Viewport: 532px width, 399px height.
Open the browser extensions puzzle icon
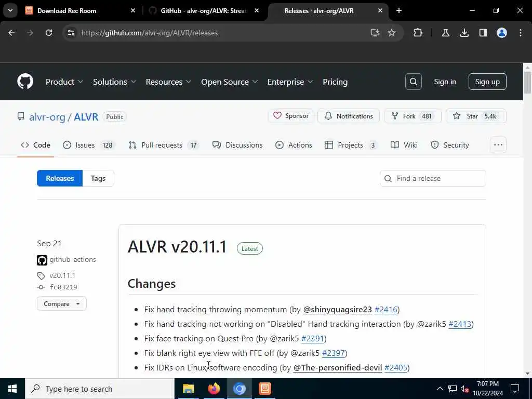tap(418, 33)
